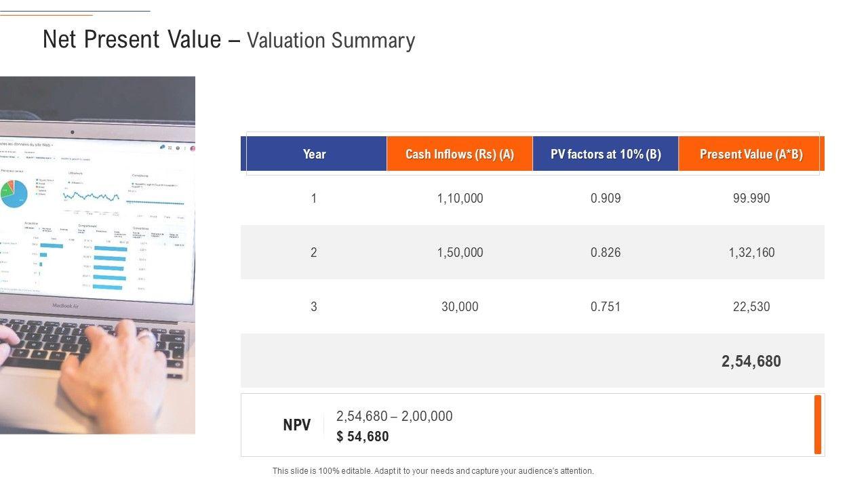Select the 'Year' header cell

pyautogui.click(x=314, y=154)
